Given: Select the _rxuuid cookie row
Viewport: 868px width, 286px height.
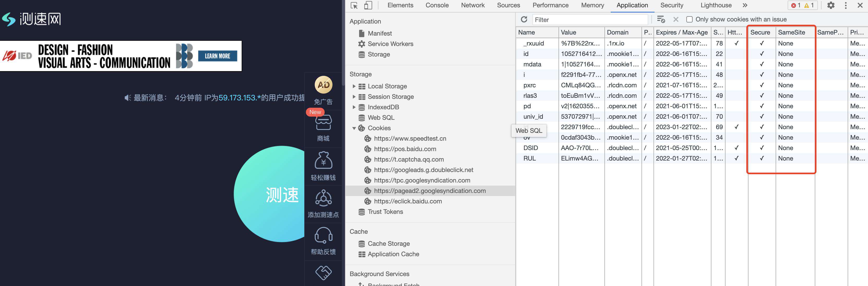Looking at the screenshot, I should pyautogui.click(x=692, y=43).
